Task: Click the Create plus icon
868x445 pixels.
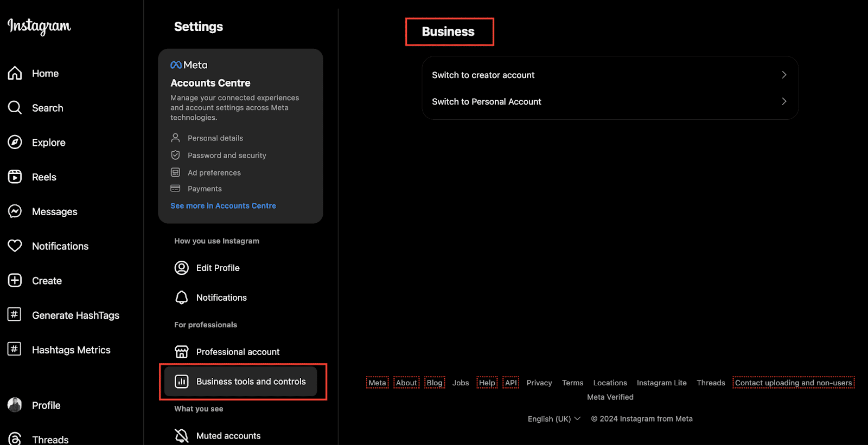Action: [15, 280]
